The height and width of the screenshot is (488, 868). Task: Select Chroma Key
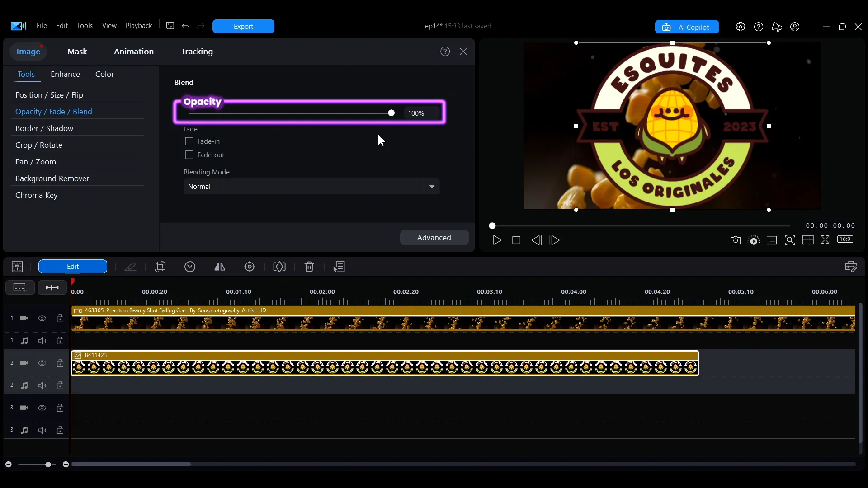[x=36, y=195]
